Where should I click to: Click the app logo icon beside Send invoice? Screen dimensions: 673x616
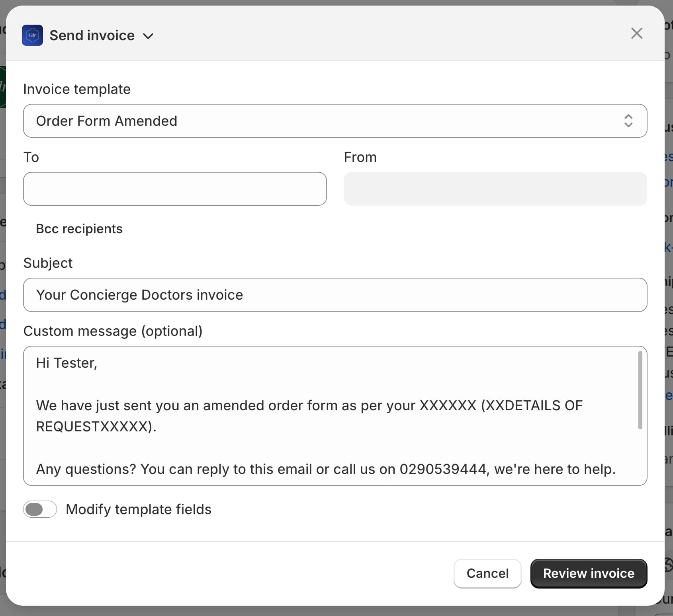click(32, 35)
